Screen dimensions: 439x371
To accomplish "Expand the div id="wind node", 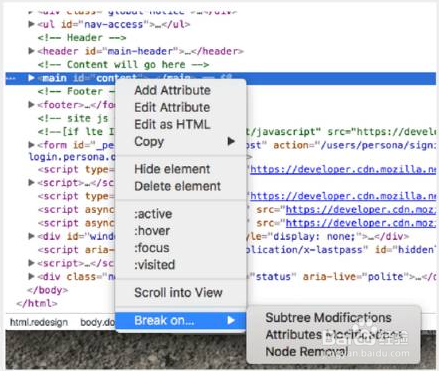I will point(31,236).
